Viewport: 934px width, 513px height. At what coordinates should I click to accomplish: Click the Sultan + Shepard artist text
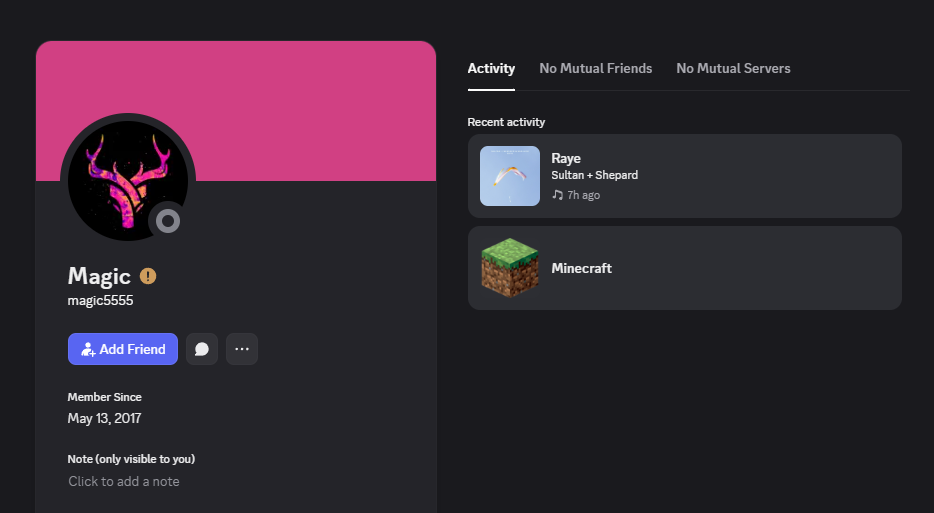click(594, 175)
